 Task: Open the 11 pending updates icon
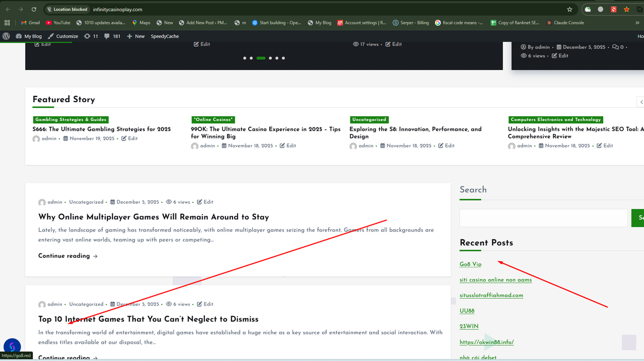point(91,36)
